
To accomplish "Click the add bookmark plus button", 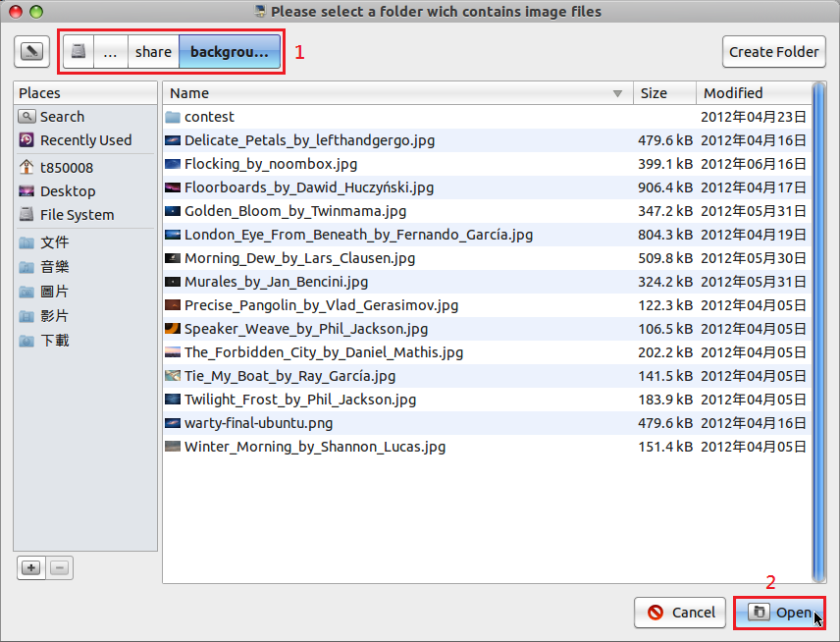I will coord(31,567).
